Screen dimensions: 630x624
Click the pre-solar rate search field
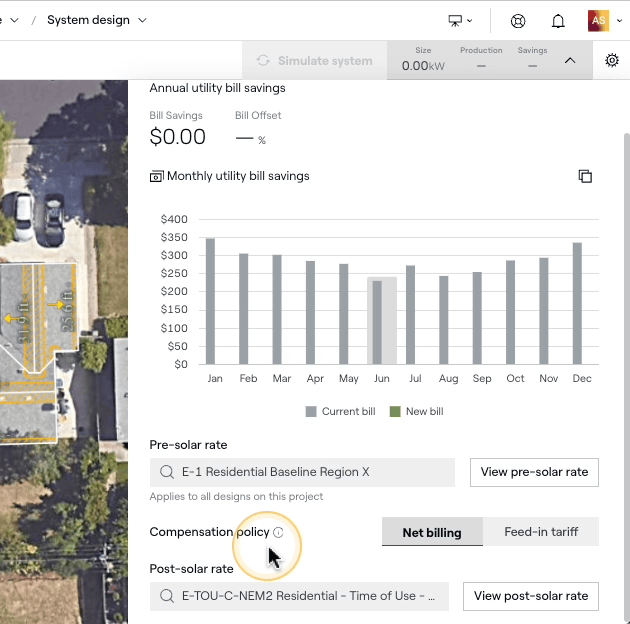(x=302, y=472)
